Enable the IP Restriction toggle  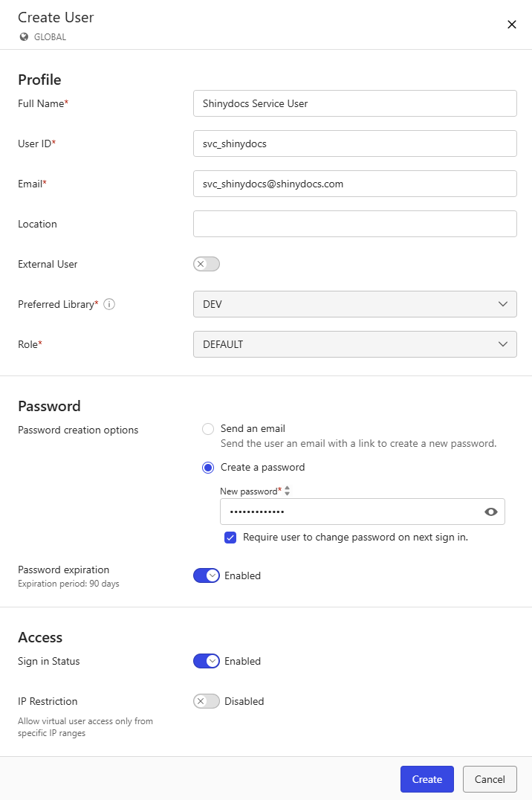click(x=207, y=701)
